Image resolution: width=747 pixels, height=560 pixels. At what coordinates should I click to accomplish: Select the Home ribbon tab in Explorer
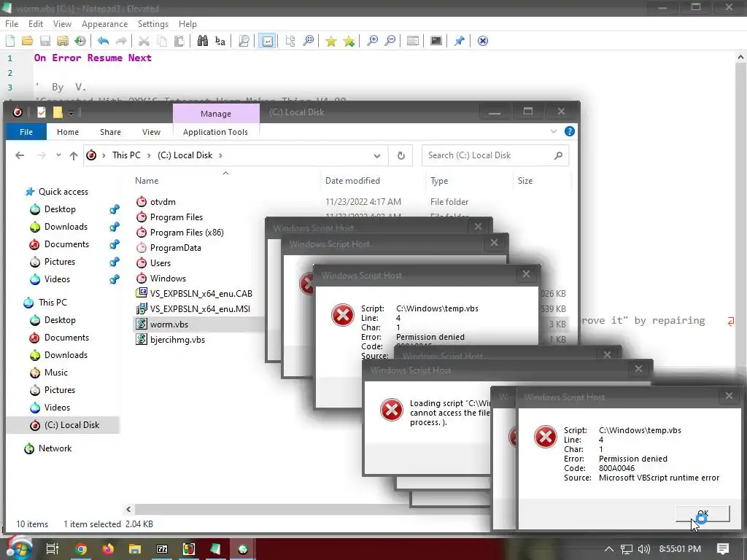(x=68, y=132)
